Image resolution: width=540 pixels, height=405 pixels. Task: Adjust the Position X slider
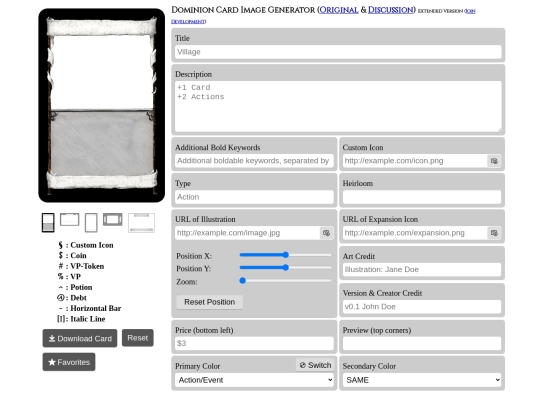tap(285, 255)
